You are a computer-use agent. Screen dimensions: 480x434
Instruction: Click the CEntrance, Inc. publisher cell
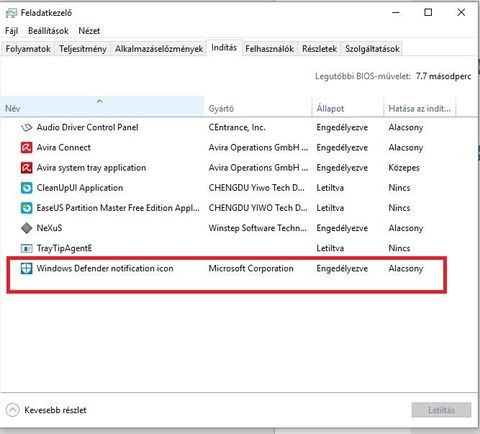(x=237, y=127)
